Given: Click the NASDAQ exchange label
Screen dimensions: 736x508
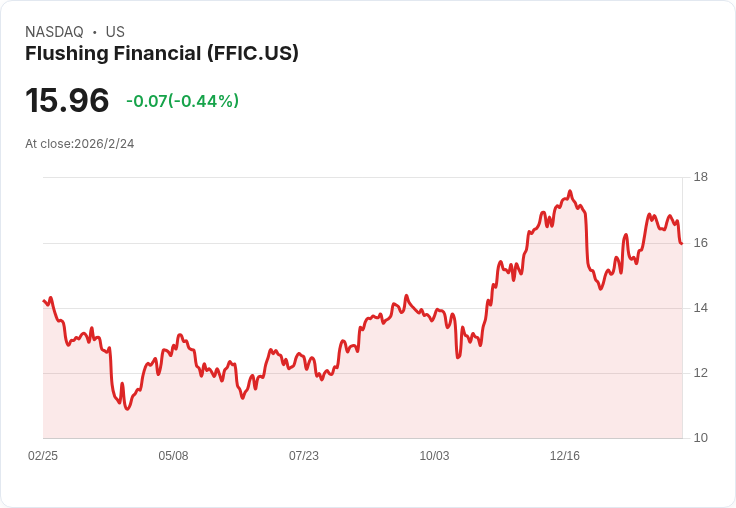Looking at the screenshot, I should point(54,32).
